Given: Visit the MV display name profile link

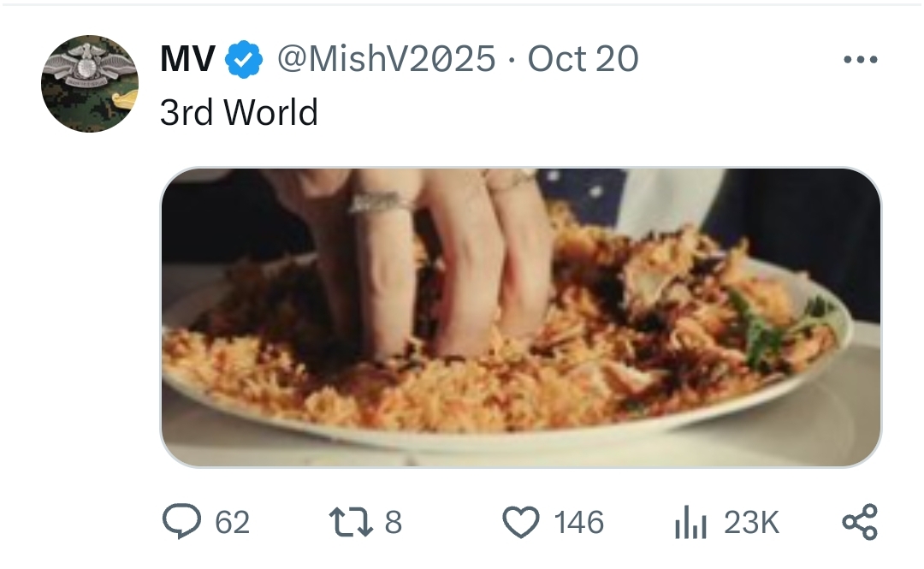Looking at the screenshot, I should [187, 59].
